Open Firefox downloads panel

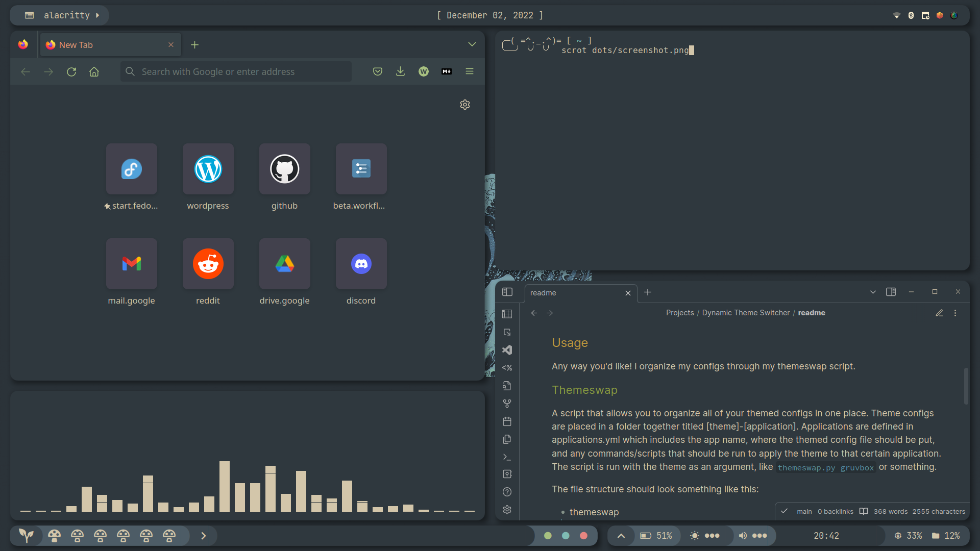click(401, 71)
